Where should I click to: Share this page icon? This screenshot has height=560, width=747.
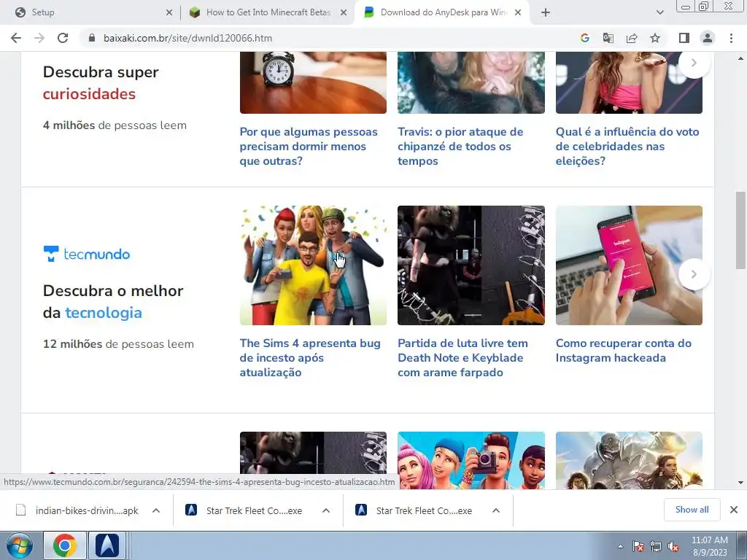[632, 38]
